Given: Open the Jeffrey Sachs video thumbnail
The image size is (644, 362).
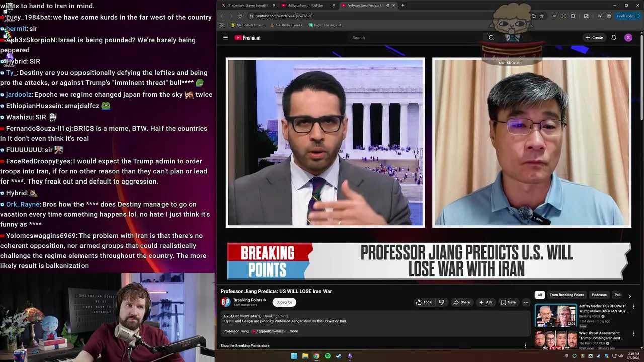Looking at the screenshot, I should pos(555,315).
